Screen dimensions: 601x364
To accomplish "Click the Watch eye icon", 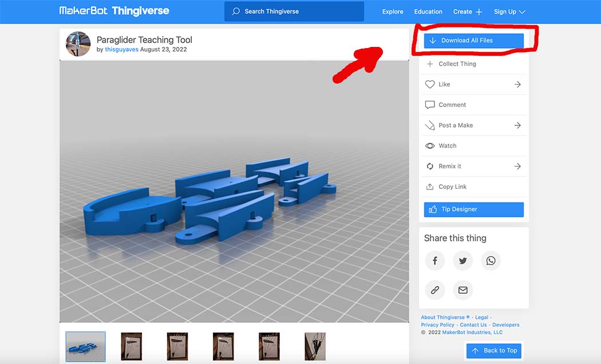I will 430,146.
